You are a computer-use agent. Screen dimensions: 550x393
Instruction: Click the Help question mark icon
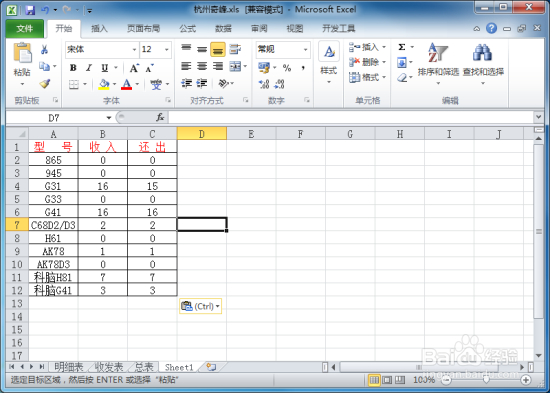point(492,28)
